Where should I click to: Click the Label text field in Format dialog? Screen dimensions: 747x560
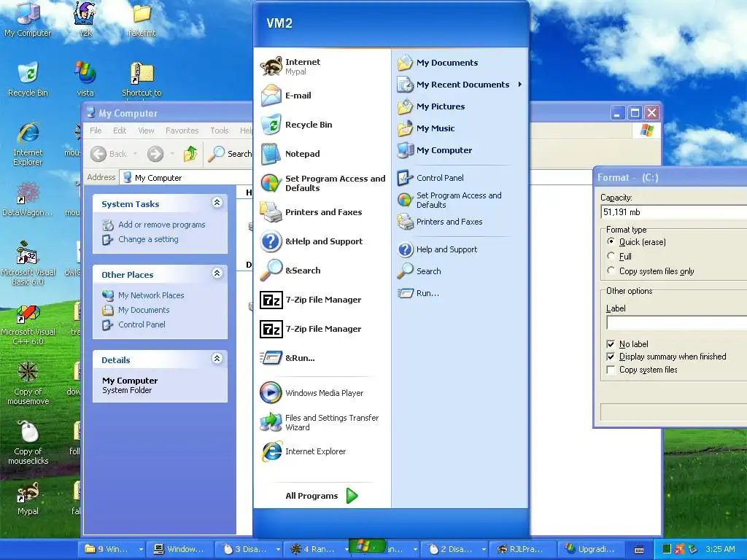[x=676, y=323]
